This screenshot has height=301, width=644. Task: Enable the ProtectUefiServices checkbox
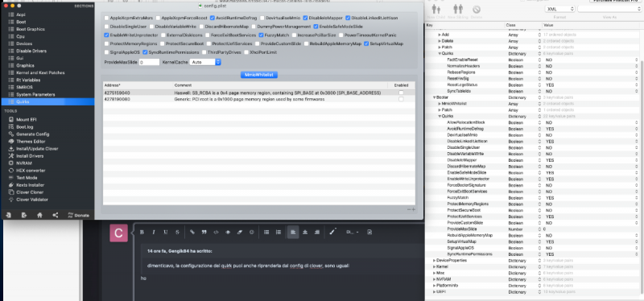click(x=209, y=43)
